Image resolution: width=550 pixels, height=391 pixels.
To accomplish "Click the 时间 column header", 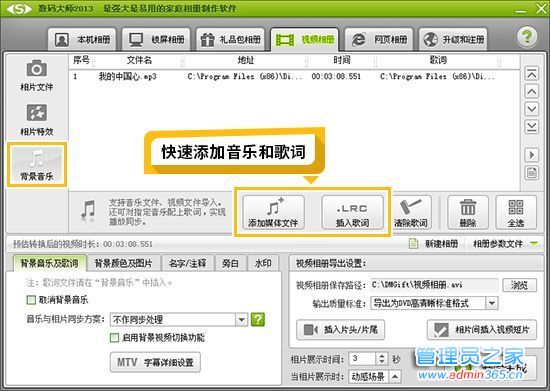I will 342,60.
